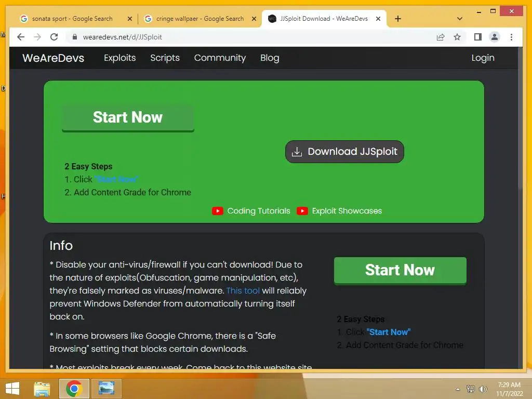Click the padlock site info icon
532x399 pixels.
[75, 37]
